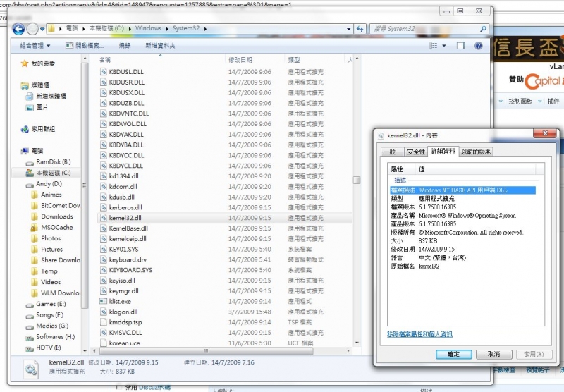Open Explorer help question mark icon
This screenshot has height=392, width=564.
pos(478,46)
